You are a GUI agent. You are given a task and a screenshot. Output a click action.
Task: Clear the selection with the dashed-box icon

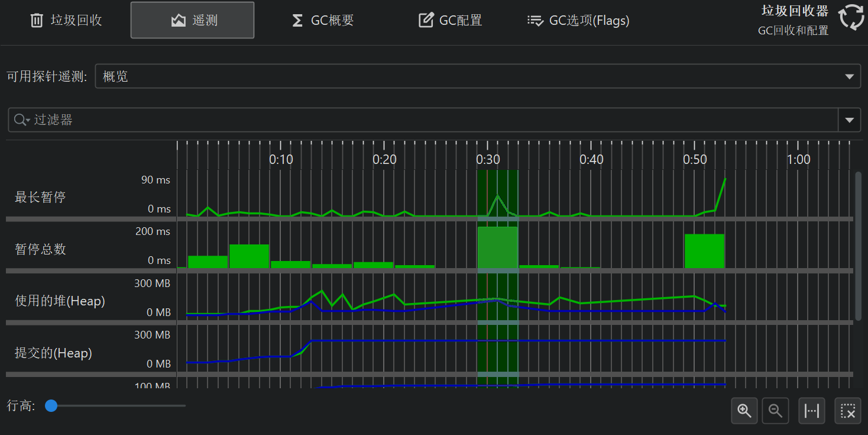(x=848, y=410)
